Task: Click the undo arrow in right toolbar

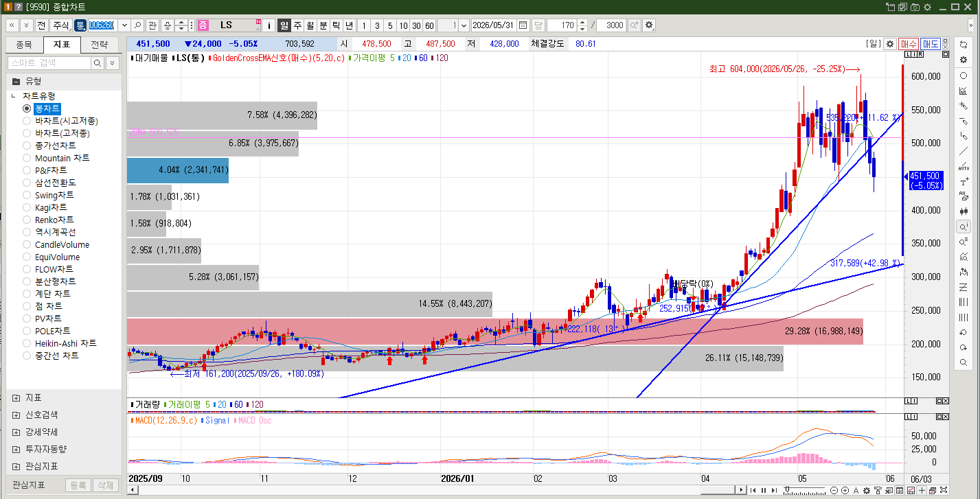Action: pos(964,332)
